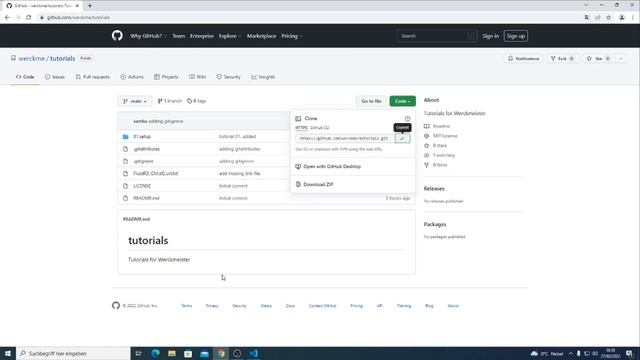Open the Security tab
Screen dimensions: 640x360
(229, 77)
